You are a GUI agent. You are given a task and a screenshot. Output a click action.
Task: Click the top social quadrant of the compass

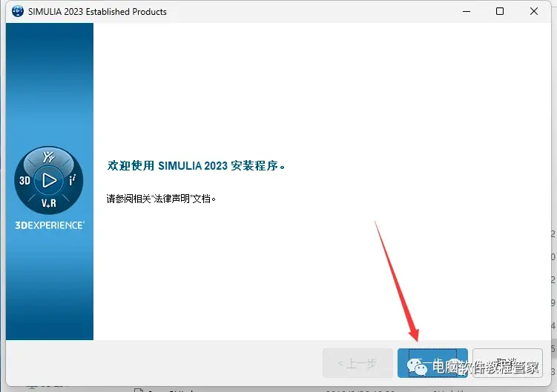[x=49, y=156]
